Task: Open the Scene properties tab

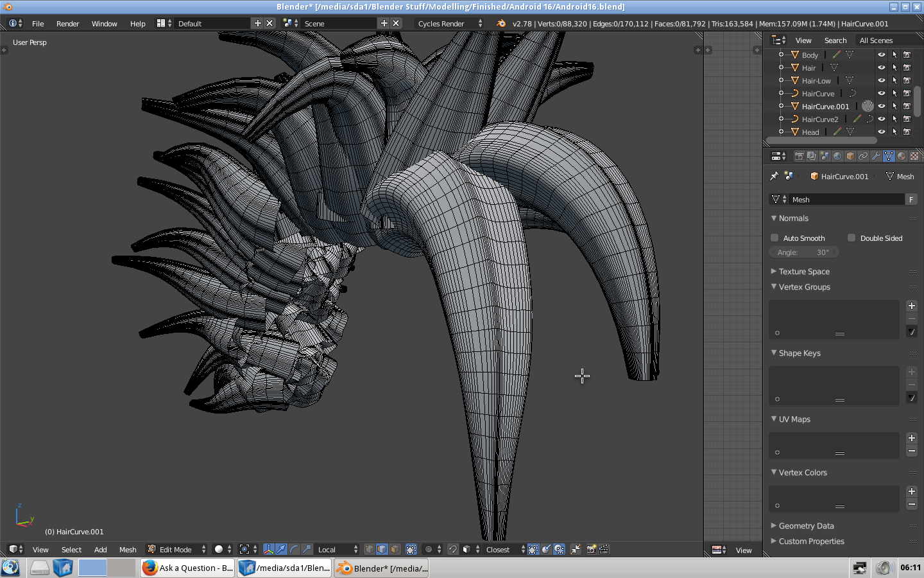Action: tap(825, 156)
